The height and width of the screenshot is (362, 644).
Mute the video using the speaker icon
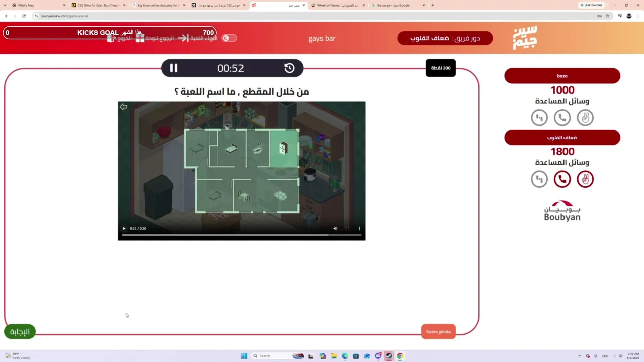(x=335, y=229)
